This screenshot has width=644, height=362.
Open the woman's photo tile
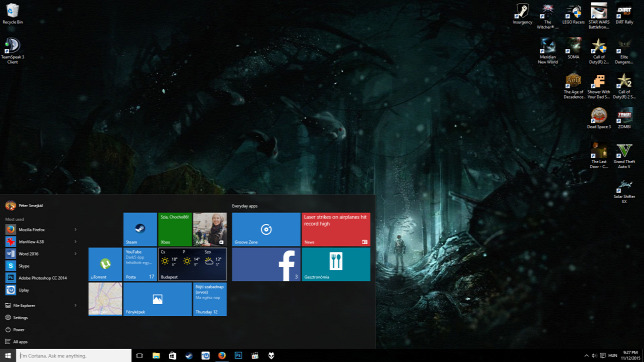point(210,229)
